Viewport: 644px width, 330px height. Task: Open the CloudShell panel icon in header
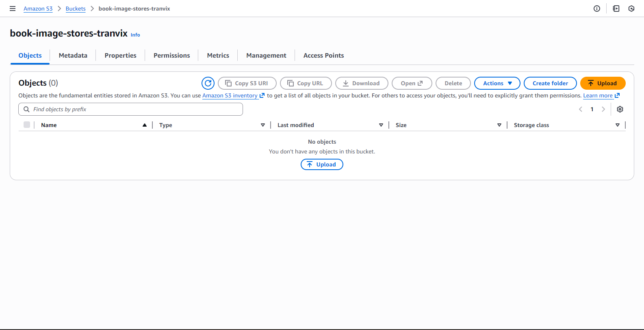pos(616,9)
